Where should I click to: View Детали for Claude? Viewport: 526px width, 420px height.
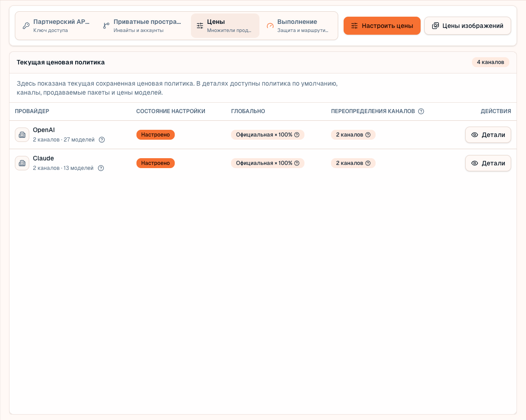[x=488, y=163]
